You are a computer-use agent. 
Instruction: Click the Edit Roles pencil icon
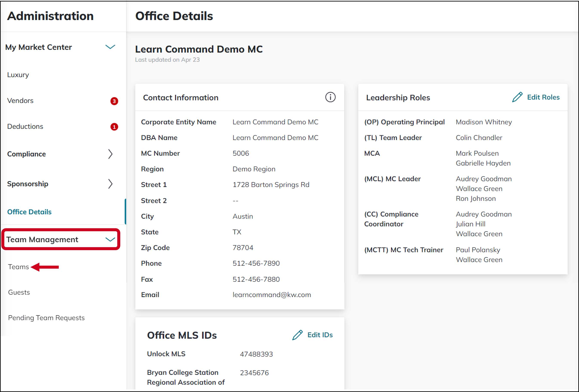coord(517,97)
